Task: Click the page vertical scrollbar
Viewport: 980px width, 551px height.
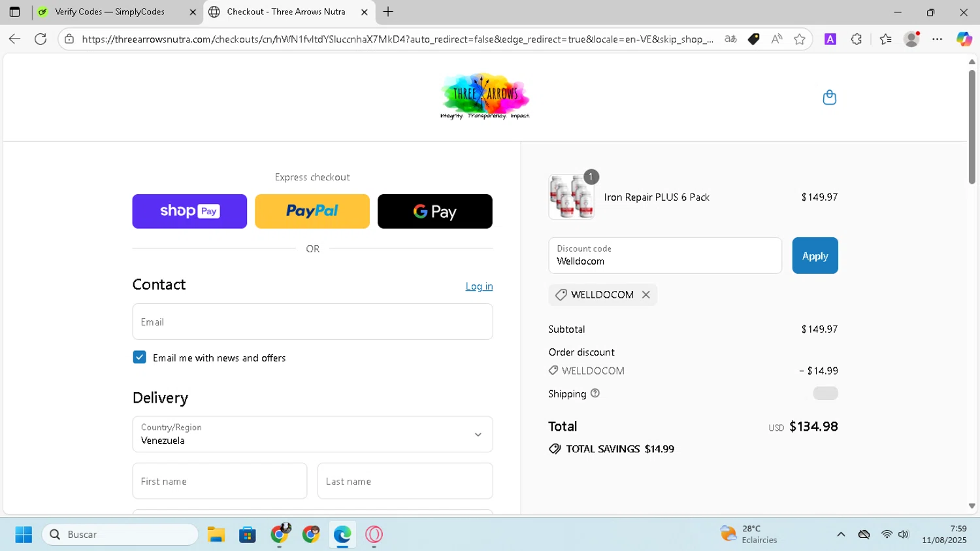Action: coord(972,127)
